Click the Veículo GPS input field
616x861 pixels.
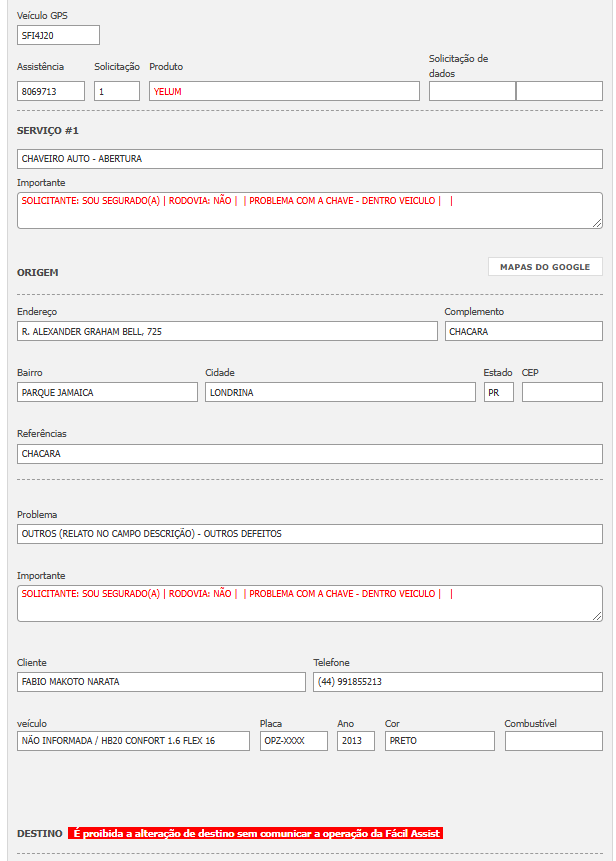[58, 35]
